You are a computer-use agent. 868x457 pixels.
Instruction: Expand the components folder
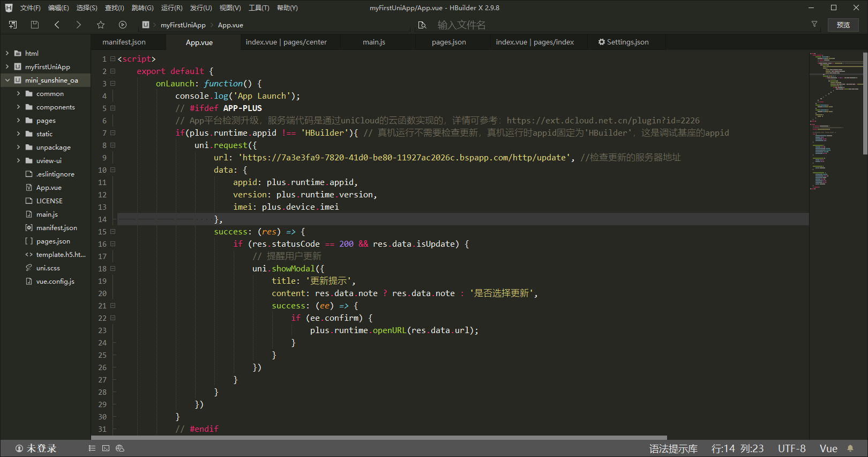[18, 107]
